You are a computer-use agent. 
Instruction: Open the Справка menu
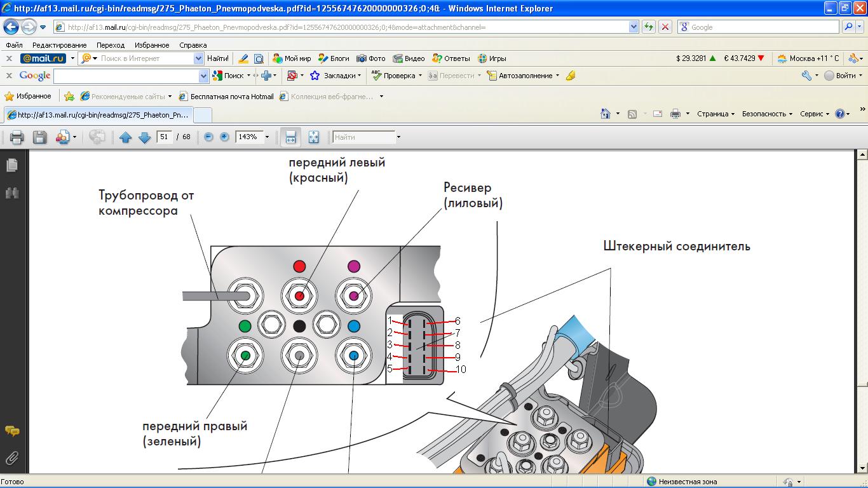coord(193,45)
